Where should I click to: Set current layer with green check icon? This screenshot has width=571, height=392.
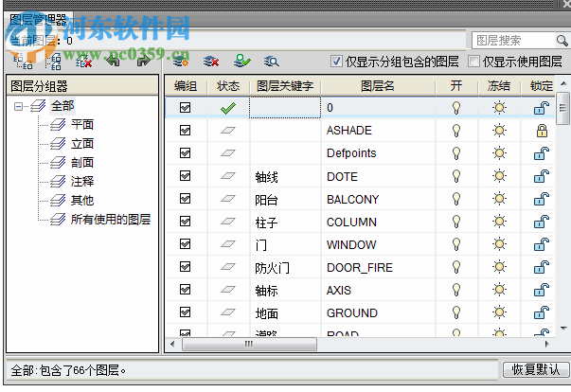(241, 62)
